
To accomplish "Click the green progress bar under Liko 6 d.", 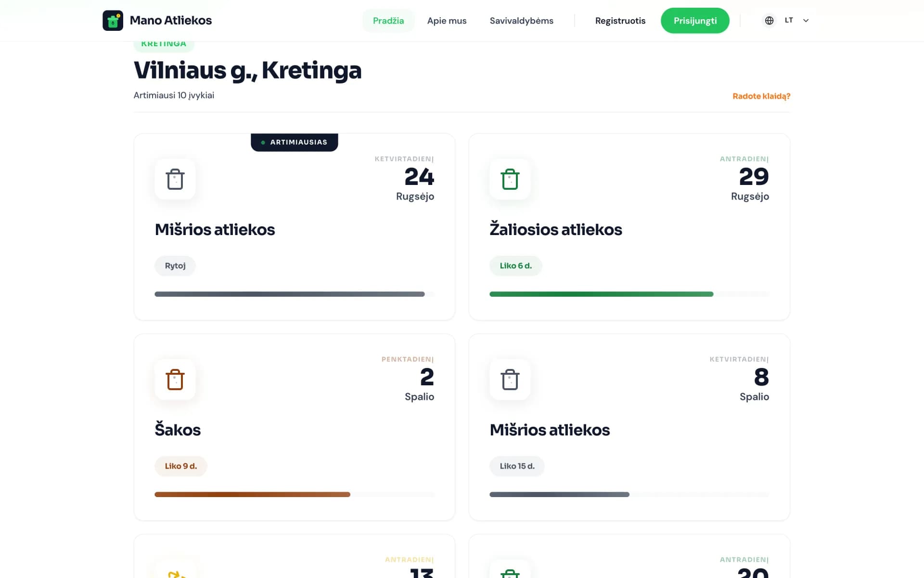I will [629, 294].
